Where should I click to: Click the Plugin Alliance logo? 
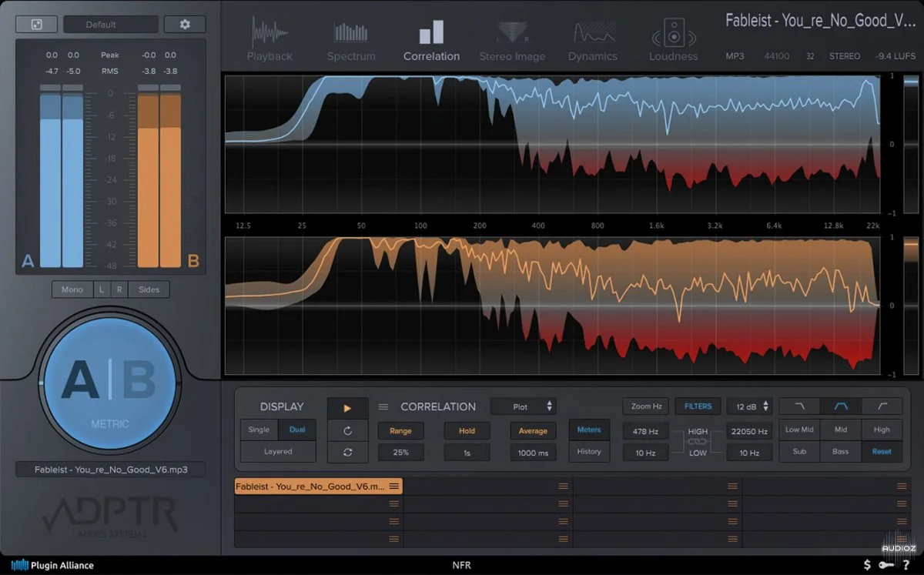(x=52, y=565)
